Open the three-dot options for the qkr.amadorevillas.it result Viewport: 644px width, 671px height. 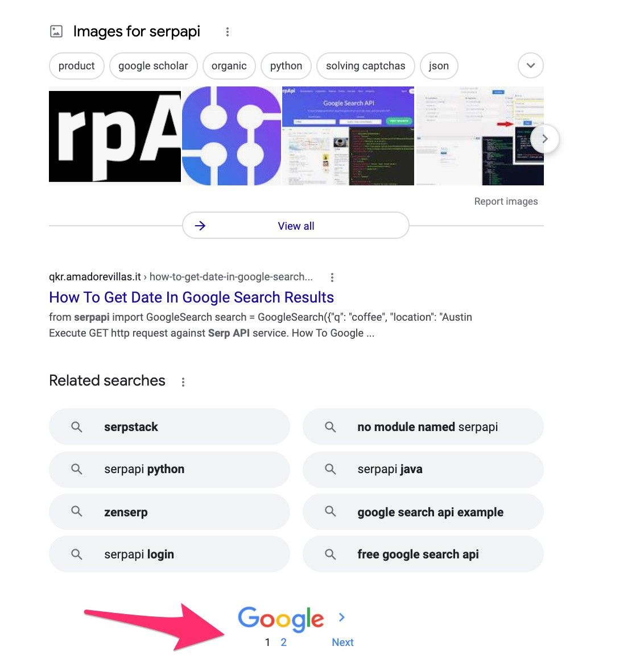coord(332,277)
